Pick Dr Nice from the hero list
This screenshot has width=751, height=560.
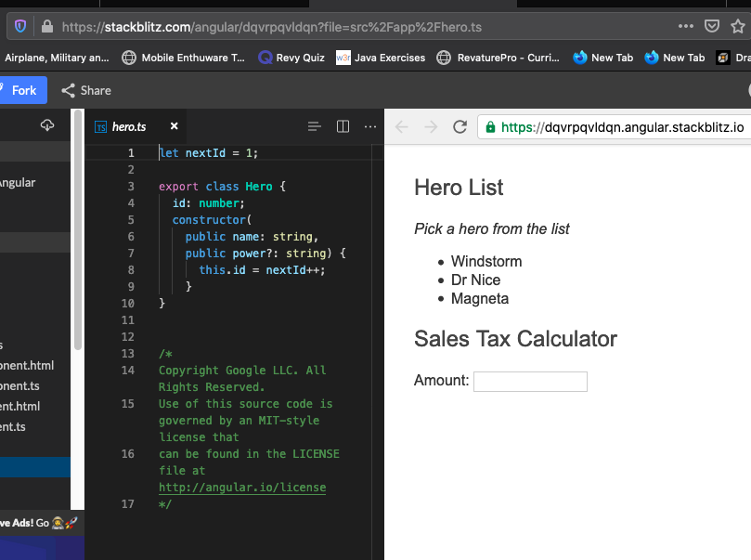coord(475,280)
